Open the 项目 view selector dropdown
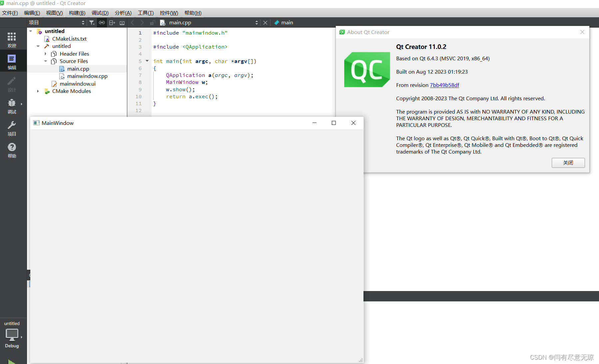This screenshot has width=599, height=364. click(x=83, y=23)
